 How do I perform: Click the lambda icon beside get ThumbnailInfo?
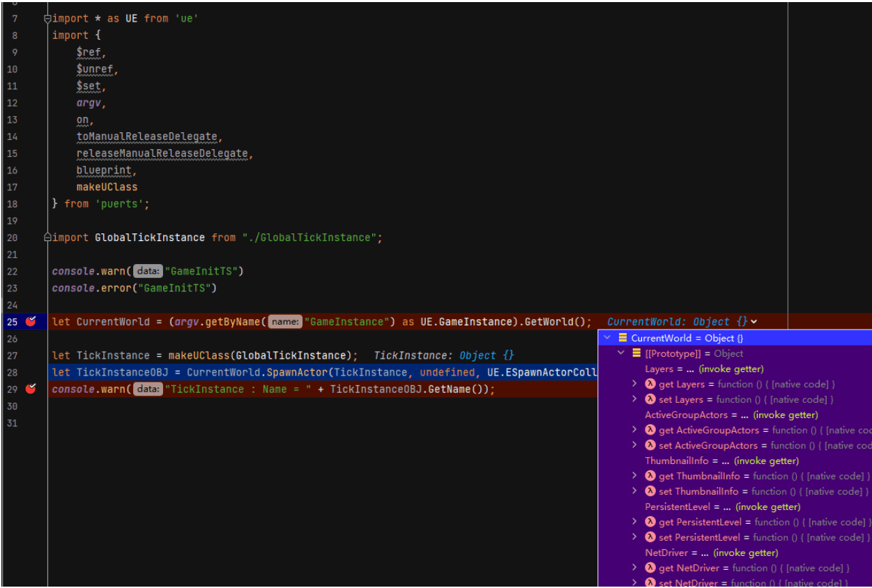650,476
